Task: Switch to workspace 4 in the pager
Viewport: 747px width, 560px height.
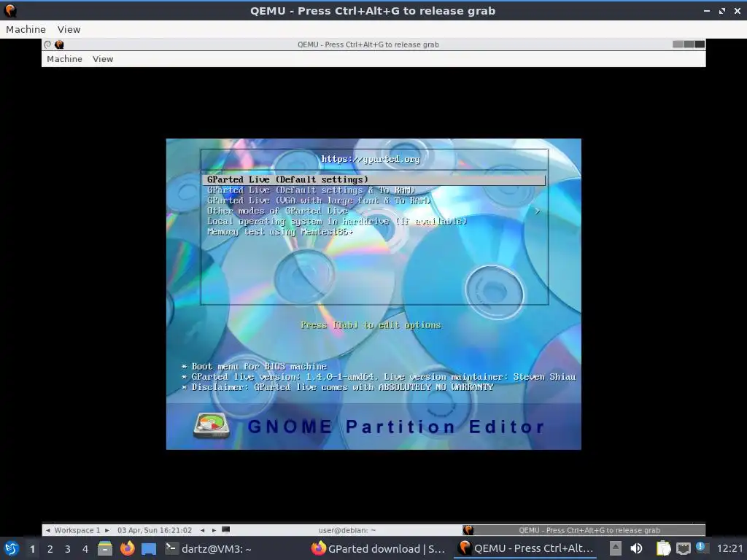Action: pyautogui.click(x=85, y=549)
